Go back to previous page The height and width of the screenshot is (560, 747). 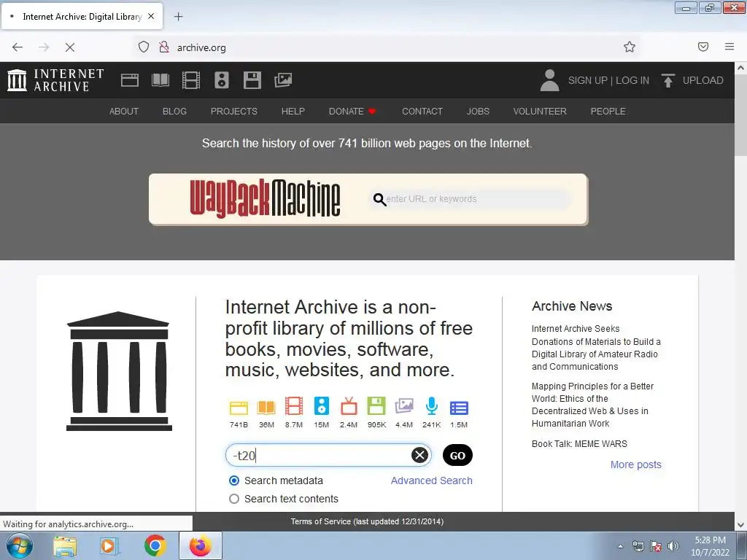pos(18,47)
